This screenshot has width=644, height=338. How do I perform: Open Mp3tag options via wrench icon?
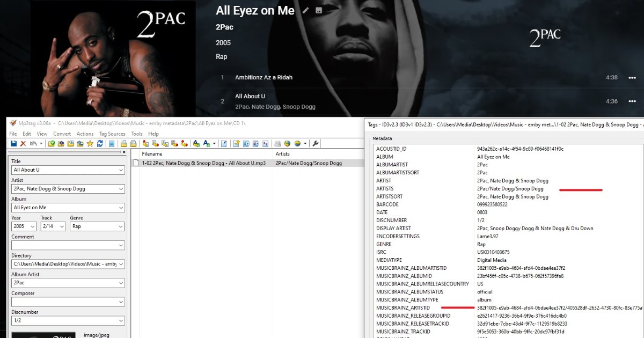[x=316, y=143]
